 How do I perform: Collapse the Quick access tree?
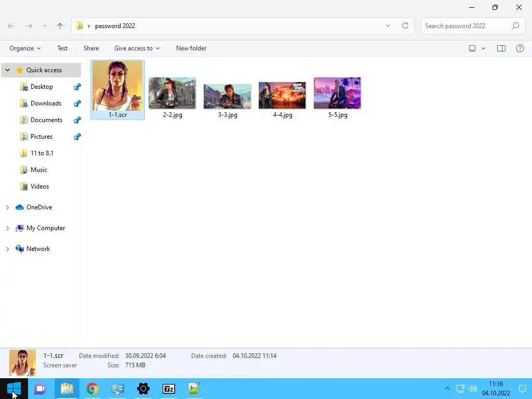[7, 70]
